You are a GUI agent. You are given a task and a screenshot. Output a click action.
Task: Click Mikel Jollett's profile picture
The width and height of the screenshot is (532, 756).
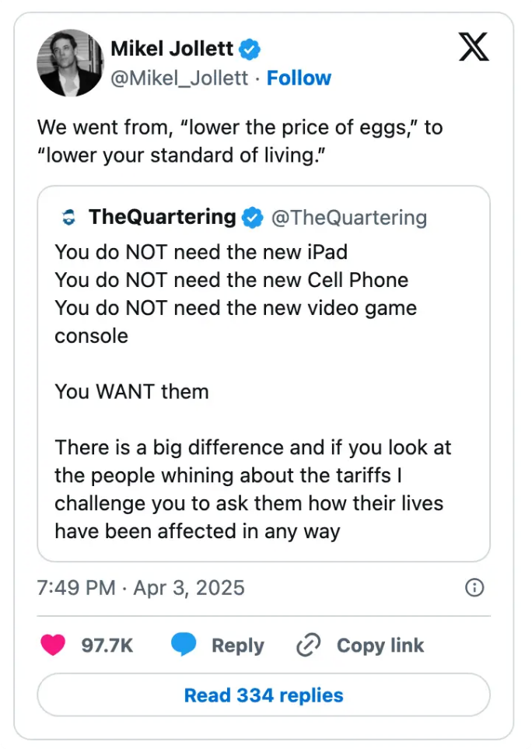[69, 62]
